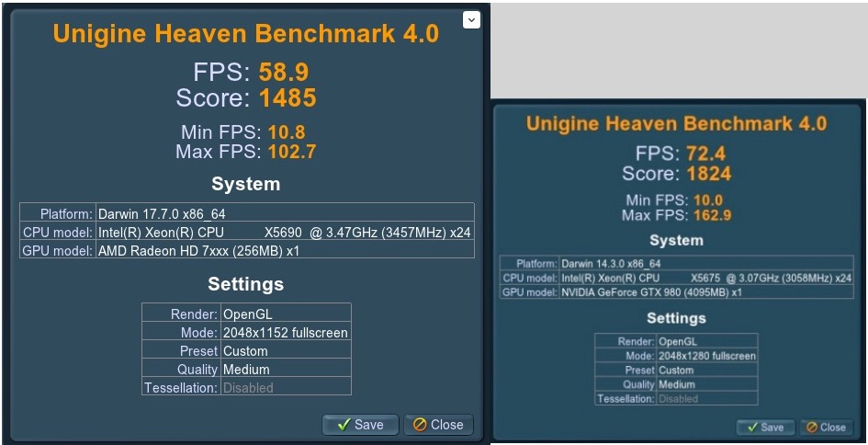Click the right window's Unigine Heaven Benchmark title
This screenshot has width=868, height=445.
coord(676,123)
